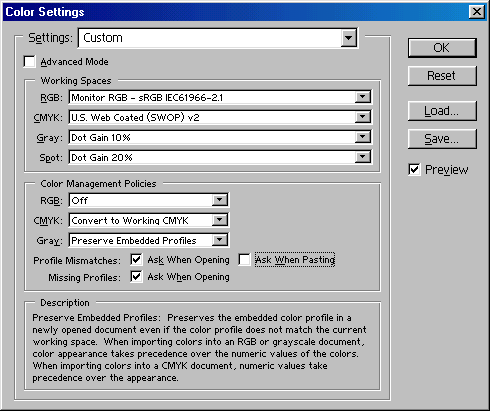Viewport: 490px width, 411px height.
Task: Check the Ask When Pasting option
Action: tap(244, 260)
